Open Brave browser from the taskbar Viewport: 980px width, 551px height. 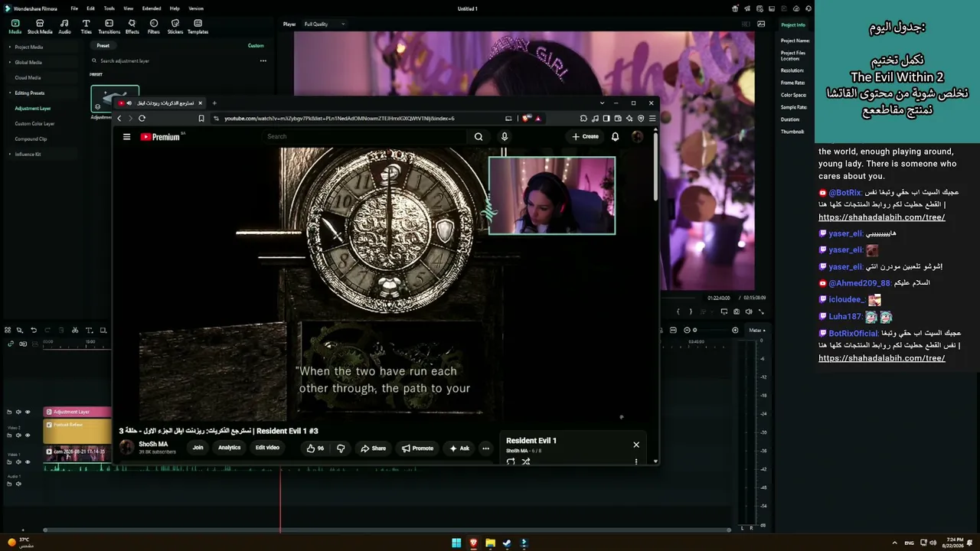coord(473,543)
